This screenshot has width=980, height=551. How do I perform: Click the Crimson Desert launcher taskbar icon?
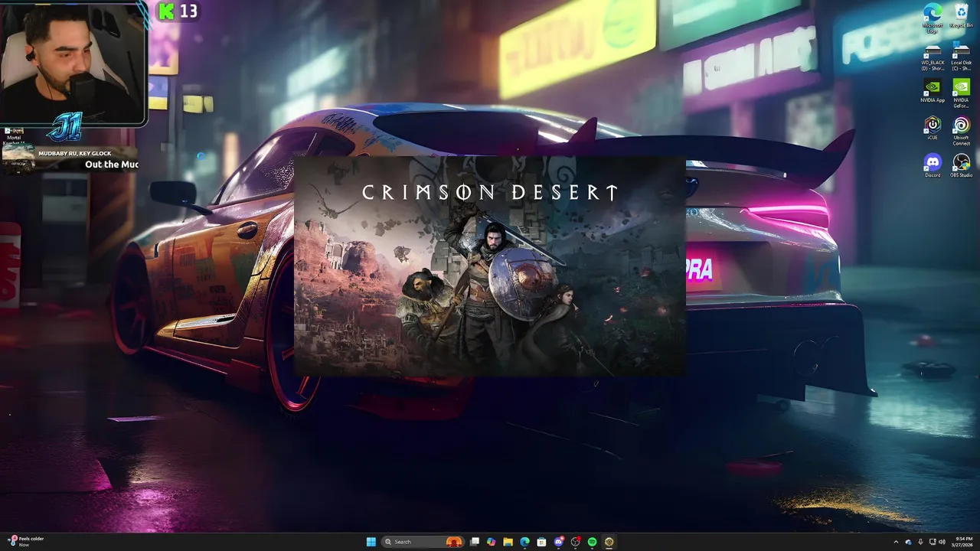point(609,542)
